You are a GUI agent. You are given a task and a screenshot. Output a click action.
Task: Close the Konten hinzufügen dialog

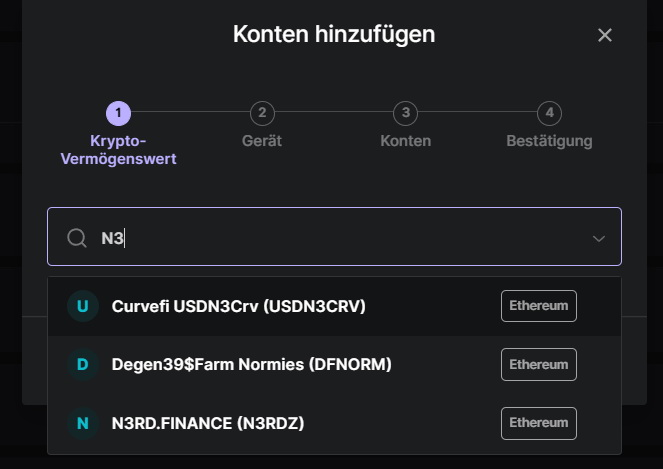(605, 35)
